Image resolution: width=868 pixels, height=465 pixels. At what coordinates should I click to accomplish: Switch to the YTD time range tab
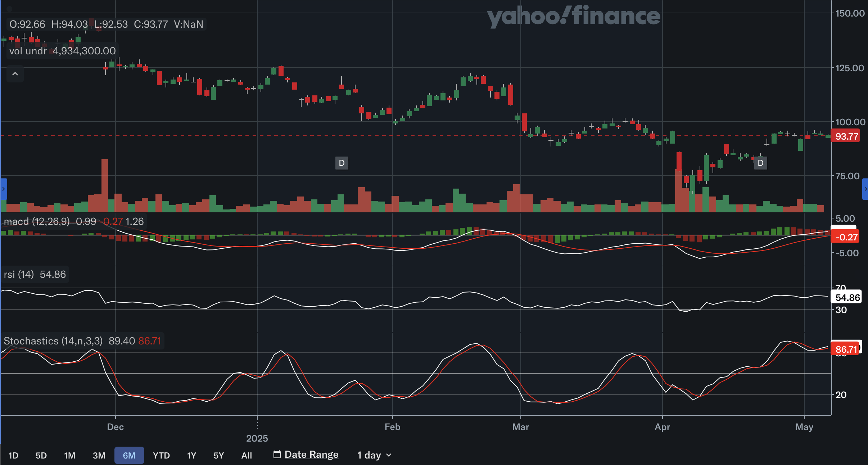click(x=161, y=455)
